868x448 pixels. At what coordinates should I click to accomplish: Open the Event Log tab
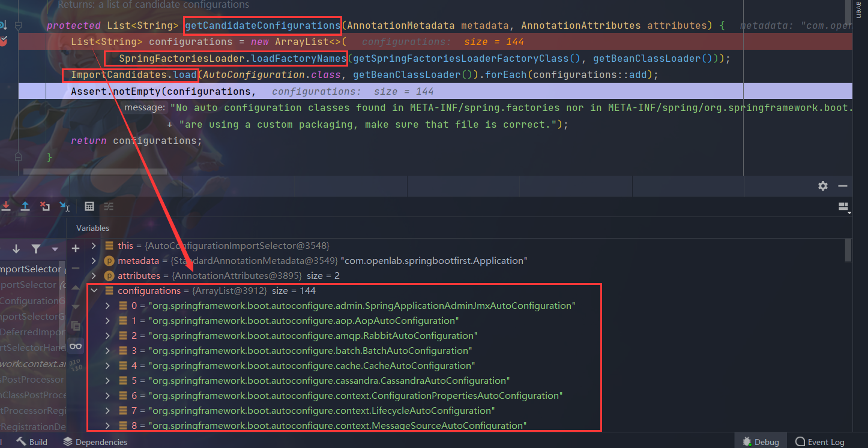tap(819, 442)
